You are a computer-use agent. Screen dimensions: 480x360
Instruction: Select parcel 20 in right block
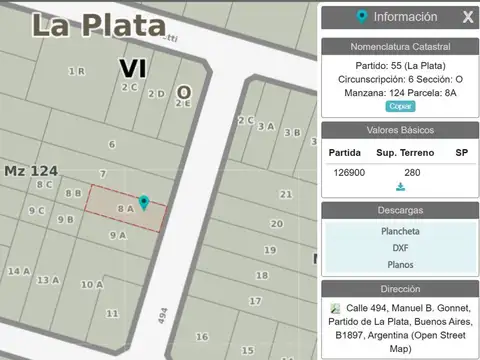pyautogui.click(x=277, y=223)
